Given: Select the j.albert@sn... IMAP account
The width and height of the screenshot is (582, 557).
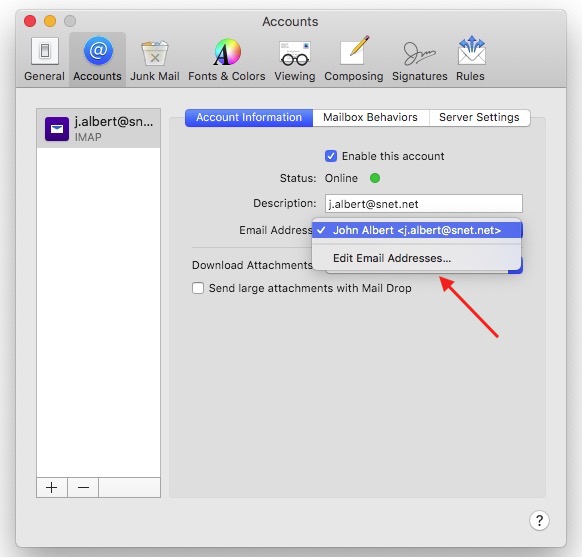Looking at the screenshot, I should coord(99,128).
